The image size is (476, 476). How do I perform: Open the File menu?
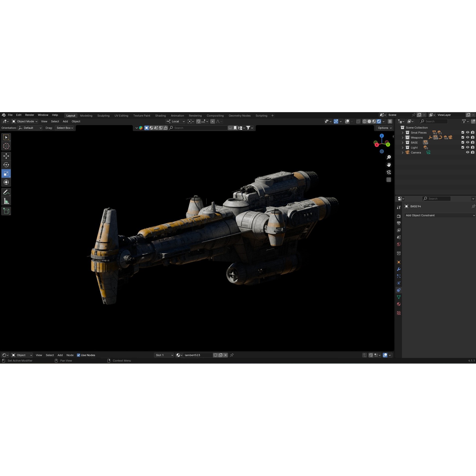(x=10, y=115)
